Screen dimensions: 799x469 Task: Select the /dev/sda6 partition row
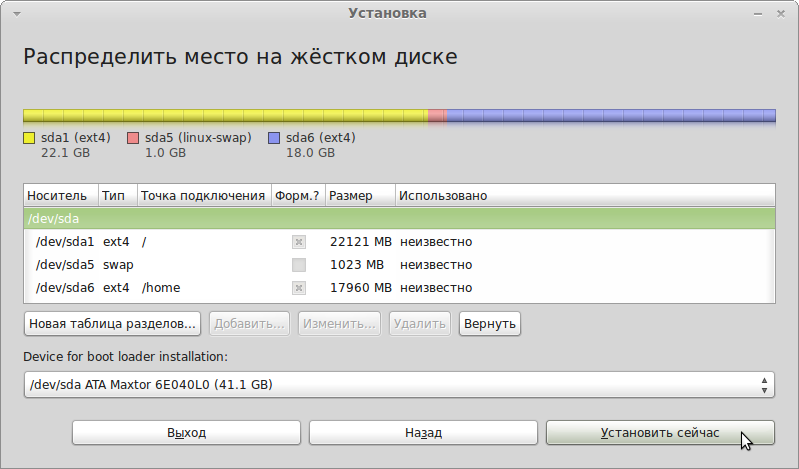pos(400,288)
